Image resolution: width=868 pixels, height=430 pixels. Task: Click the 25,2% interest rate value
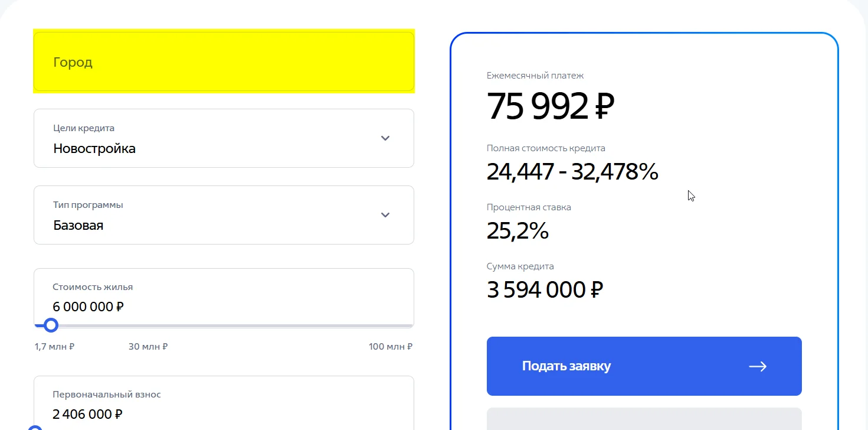pos(517,231)
